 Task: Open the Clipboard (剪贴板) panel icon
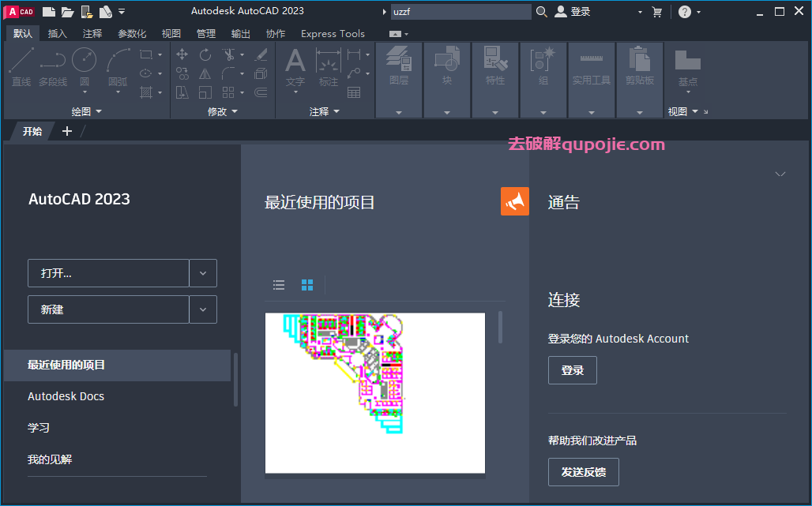(x=640, y=66)
